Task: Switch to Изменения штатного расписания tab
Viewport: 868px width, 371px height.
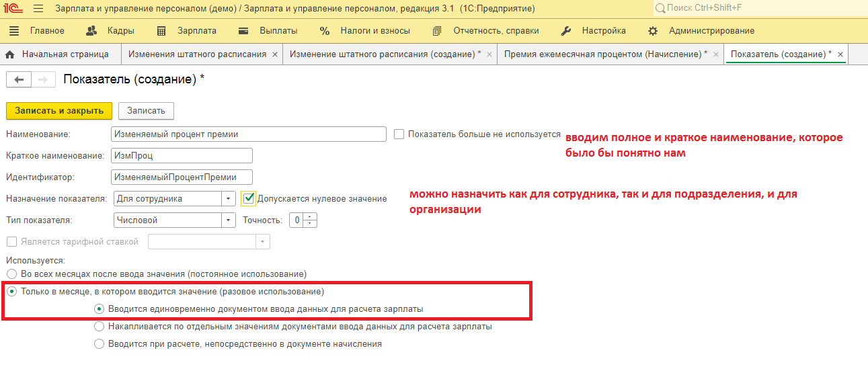Action: click(x=197, y=54)
